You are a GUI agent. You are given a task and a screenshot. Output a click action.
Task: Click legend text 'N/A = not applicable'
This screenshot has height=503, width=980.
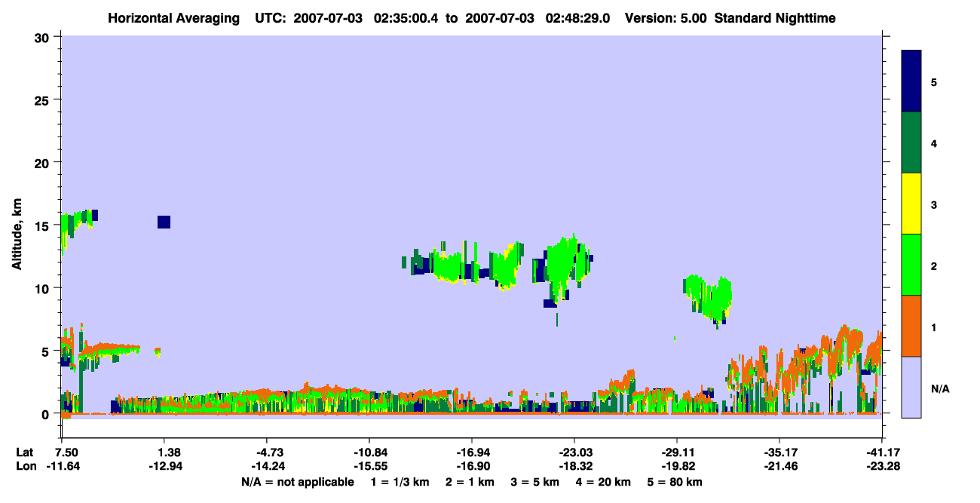297,482
